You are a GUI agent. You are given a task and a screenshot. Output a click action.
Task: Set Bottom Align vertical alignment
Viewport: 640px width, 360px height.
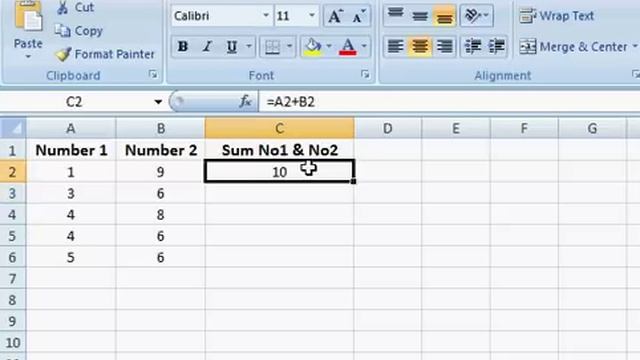pos(444,16)
